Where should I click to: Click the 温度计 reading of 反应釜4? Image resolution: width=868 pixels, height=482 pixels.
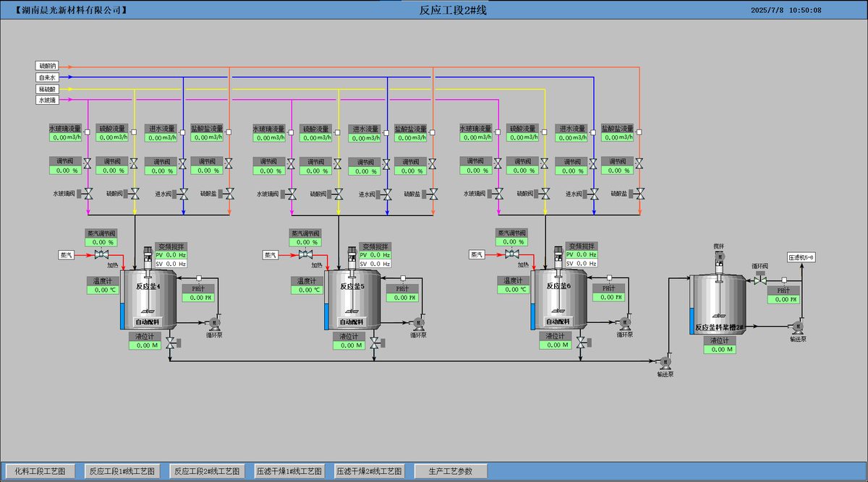pos(102,290)
